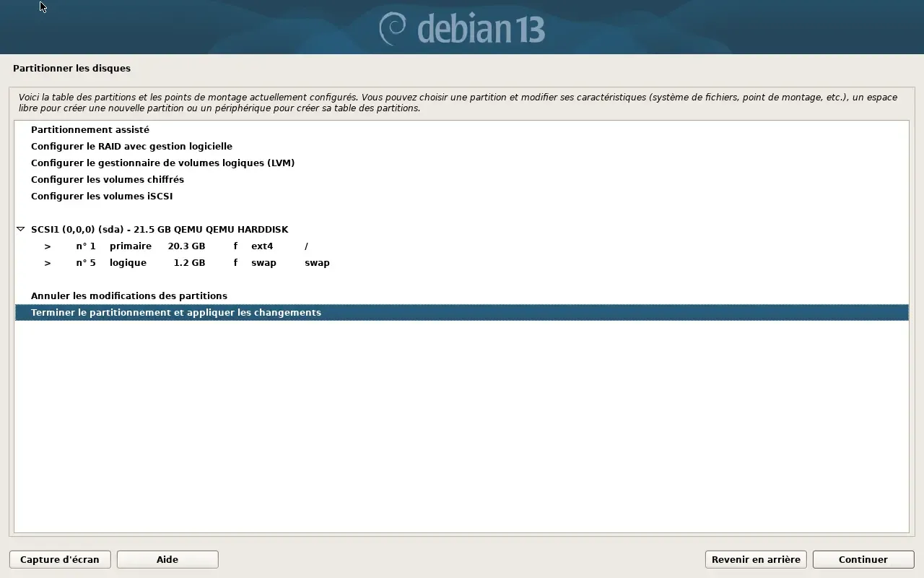
Task: Click the ext4 filesystem label
Action: point(262,246)
